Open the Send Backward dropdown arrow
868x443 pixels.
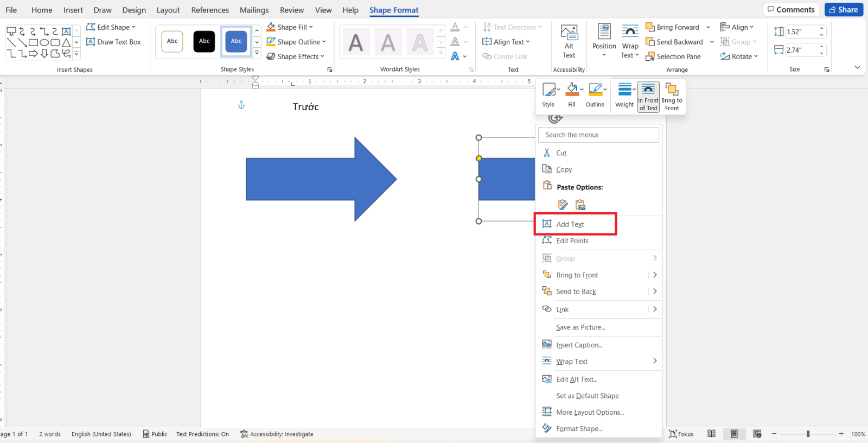pos(712,42)
